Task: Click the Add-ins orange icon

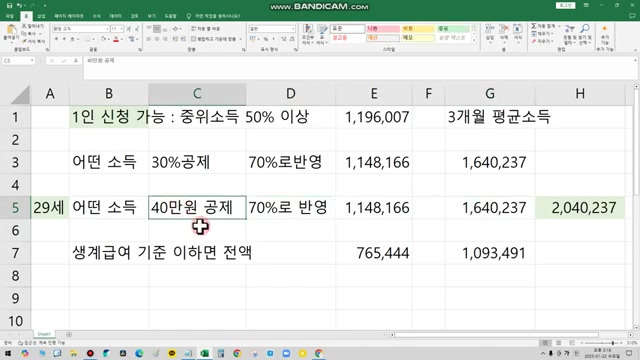Action: [x=604, y=29]
